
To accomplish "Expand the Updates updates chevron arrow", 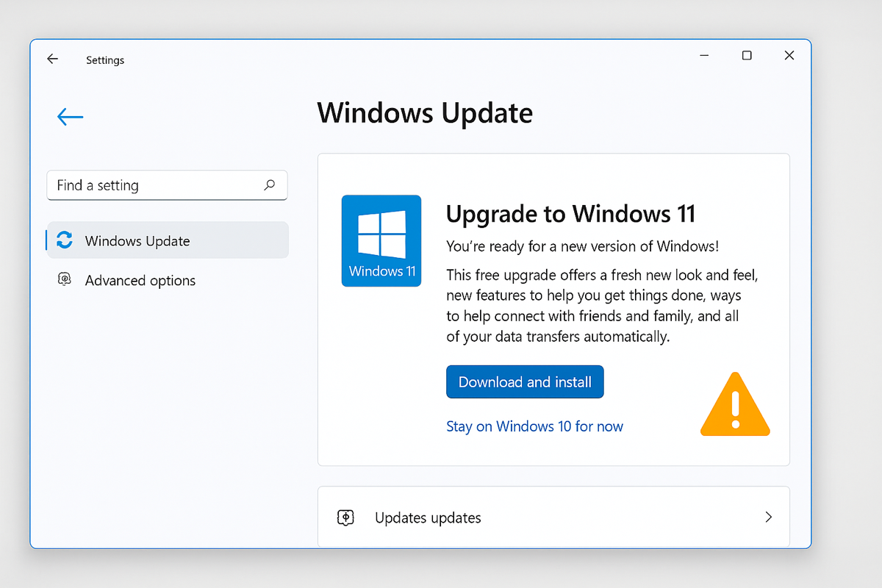I will 768,517.
